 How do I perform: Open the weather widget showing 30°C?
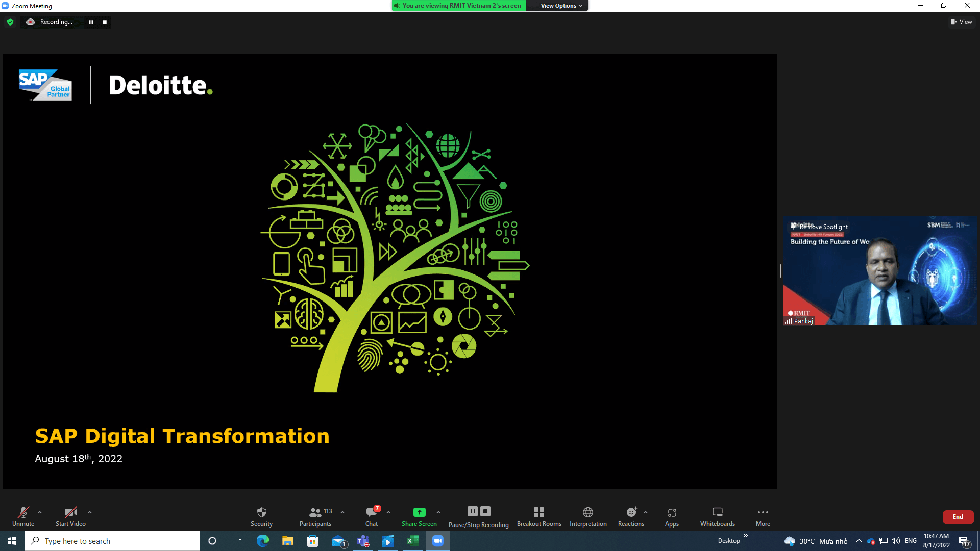tap(816, 541)
